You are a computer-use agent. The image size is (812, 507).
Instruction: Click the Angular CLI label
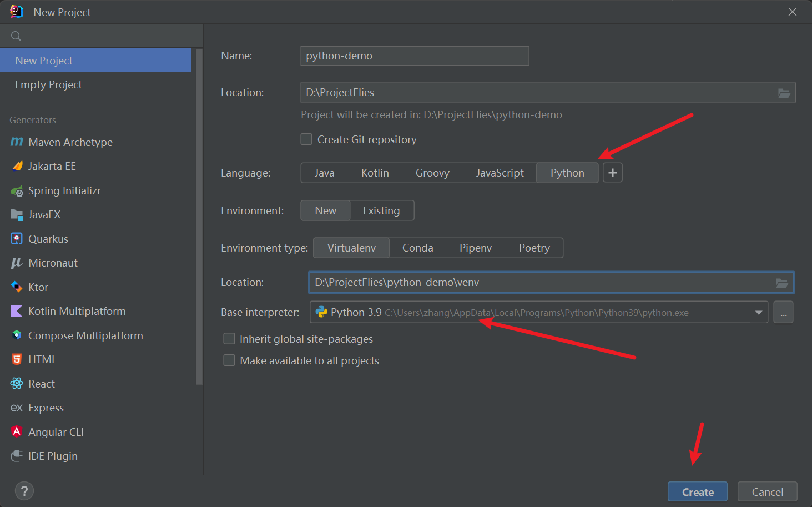(x=56, y=432)
